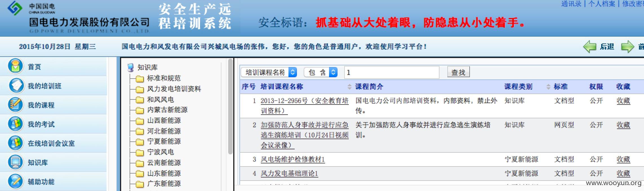
Task: Click the 标准 column header
Action: [561, 87]
